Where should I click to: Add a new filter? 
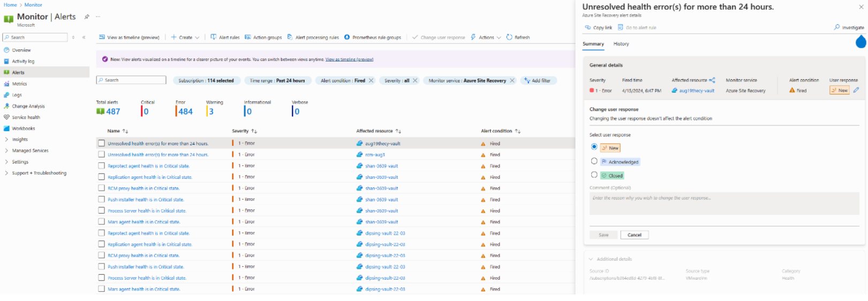point(538,81)
